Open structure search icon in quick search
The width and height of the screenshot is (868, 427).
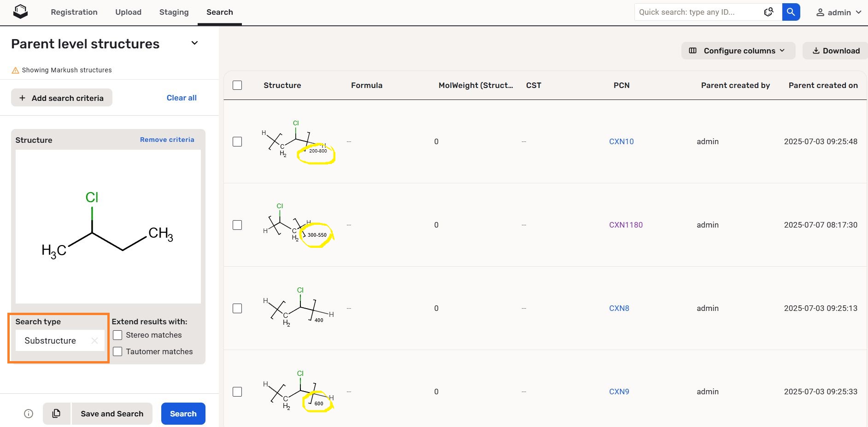768,12
